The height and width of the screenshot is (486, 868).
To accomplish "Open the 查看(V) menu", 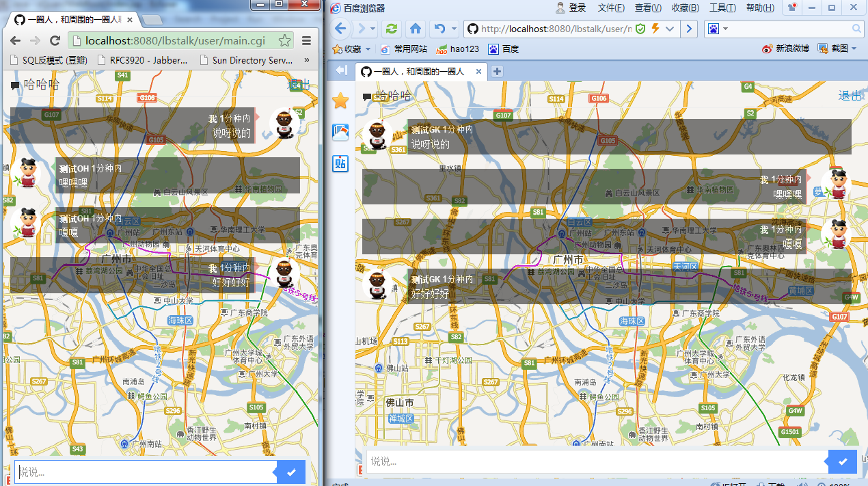I will click(648, 8).
